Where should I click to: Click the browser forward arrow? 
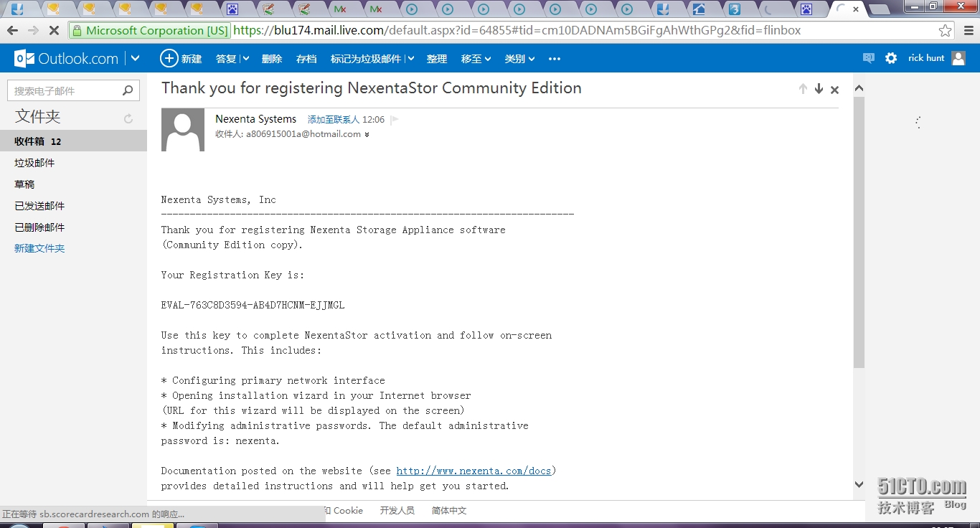click(x=33, y=31)
